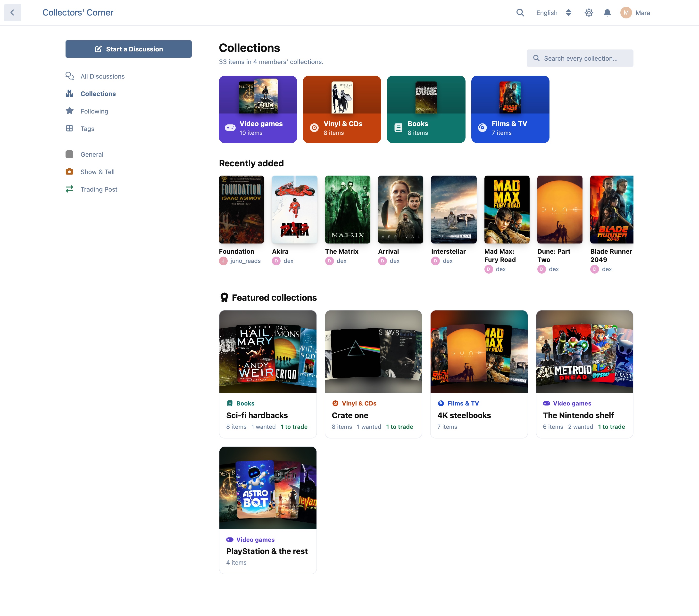The height and width of the screenshot is (616, 699).
Task: Open the Following page
Action: click(94, 111)
